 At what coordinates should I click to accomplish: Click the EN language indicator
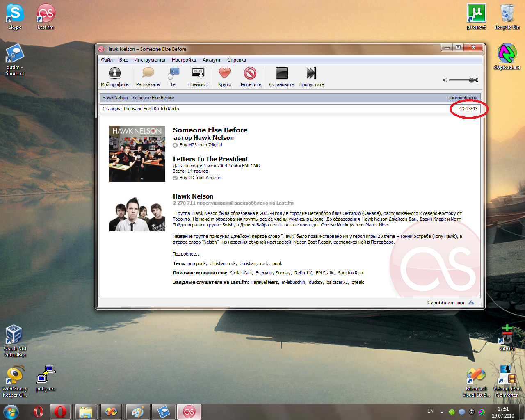point(430,411)
